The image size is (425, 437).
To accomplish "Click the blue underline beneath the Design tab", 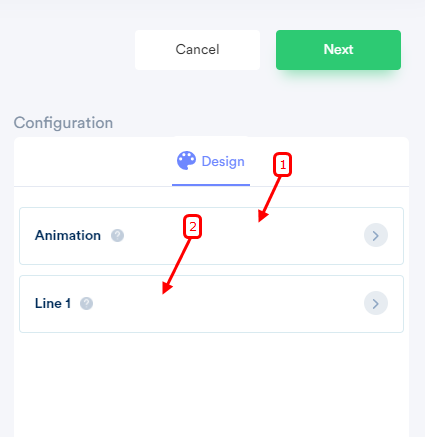I will pyautogui.click(x=211, y=185).
